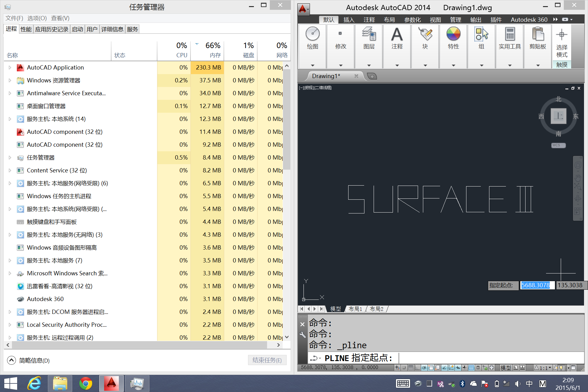Image resolution: width=588 pixels, height=392 pixels.
Task: Click the X coordinate field showing 5688.3078
Action: [537, 285]
